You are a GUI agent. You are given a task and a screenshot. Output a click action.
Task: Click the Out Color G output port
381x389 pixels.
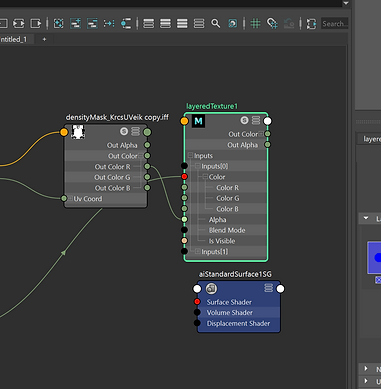coord(147,177)
